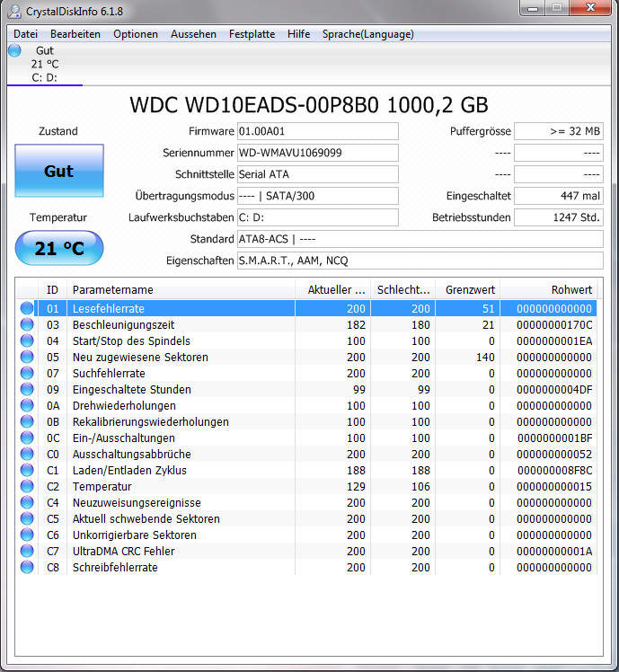Screen dimensions: 619x672
Task: Close the CrystalDiskInfo window
Action: [591, 8]
